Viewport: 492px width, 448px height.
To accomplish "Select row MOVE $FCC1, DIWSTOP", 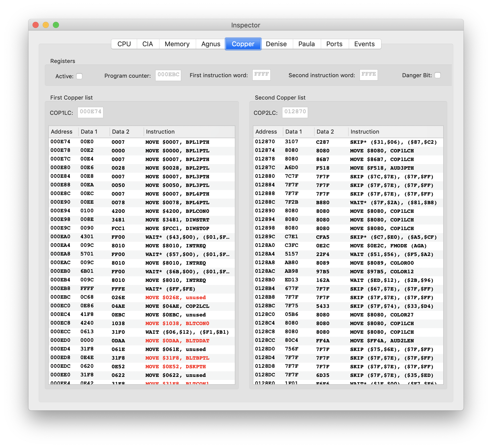I will click(x=142, y=228).
